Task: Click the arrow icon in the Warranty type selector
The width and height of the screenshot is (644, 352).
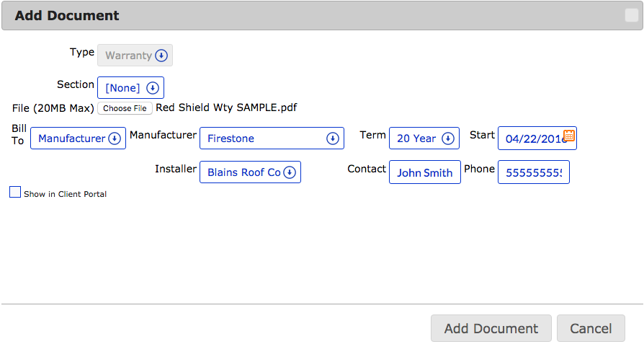Action: click(161, 56)
